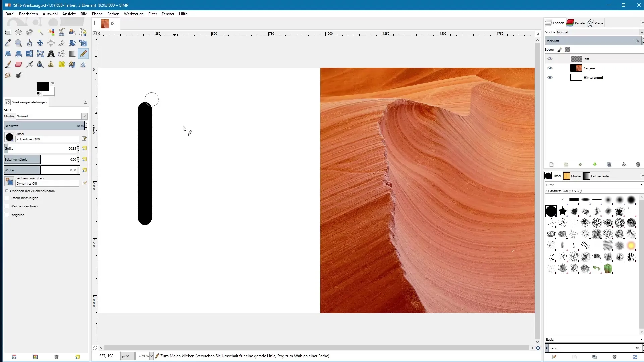Viewport: 644px width, 362px height.
Task: Click the black foreground color swatch
Action: tap(43, 86)
